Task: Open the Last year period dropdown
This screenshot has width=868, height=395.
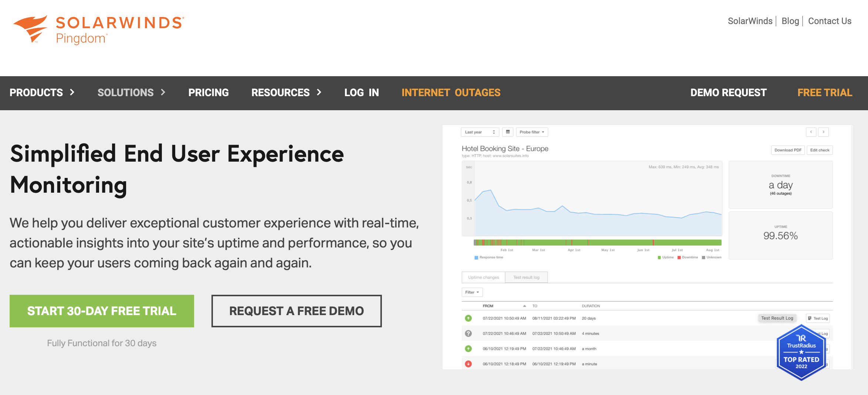Action: [x=480, y=132]
